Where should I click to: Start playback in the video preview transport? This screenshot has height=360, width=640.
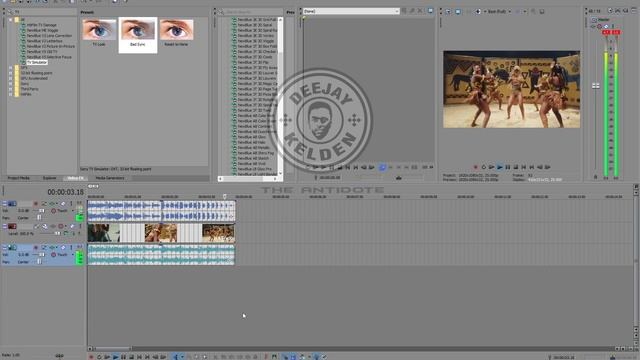[500, 167]
